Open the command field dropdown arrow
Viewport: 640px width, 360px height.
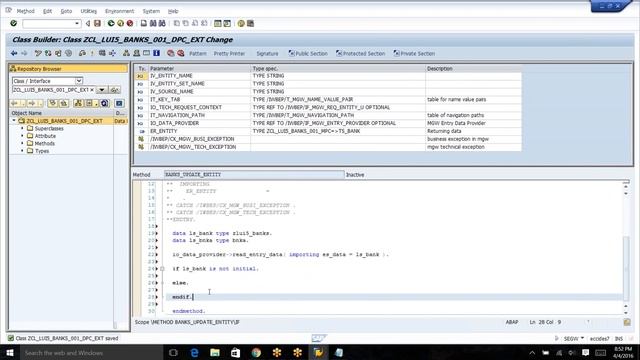(x=77, y=23)
